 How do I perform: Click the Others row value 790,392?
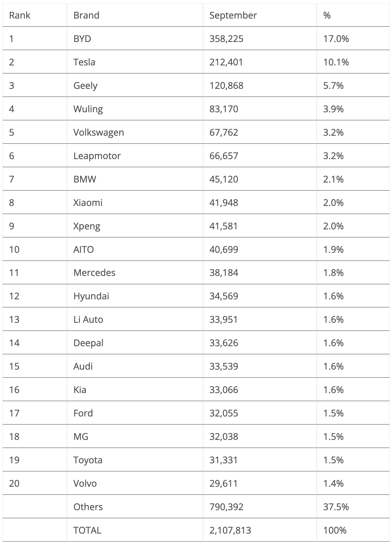tap(226, 507)
